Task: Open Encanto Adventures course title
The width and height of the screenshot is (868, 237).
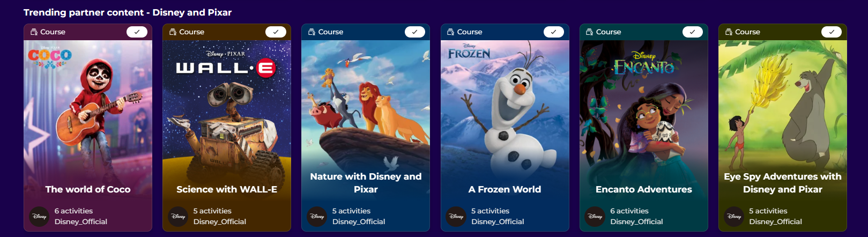Action: pos(644,189)
